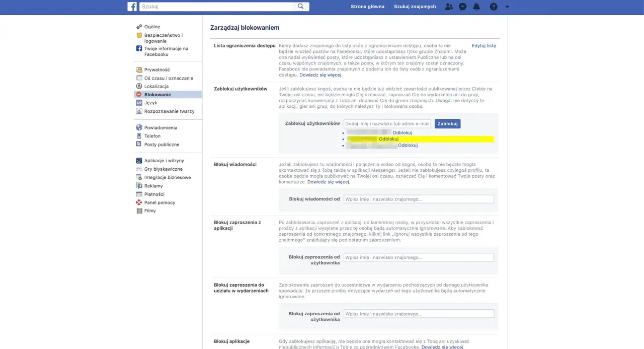Open Dowiedz się więcej in Blokuj aplikacje
Viewport: 644px width, 349px height.
(442, 347)
